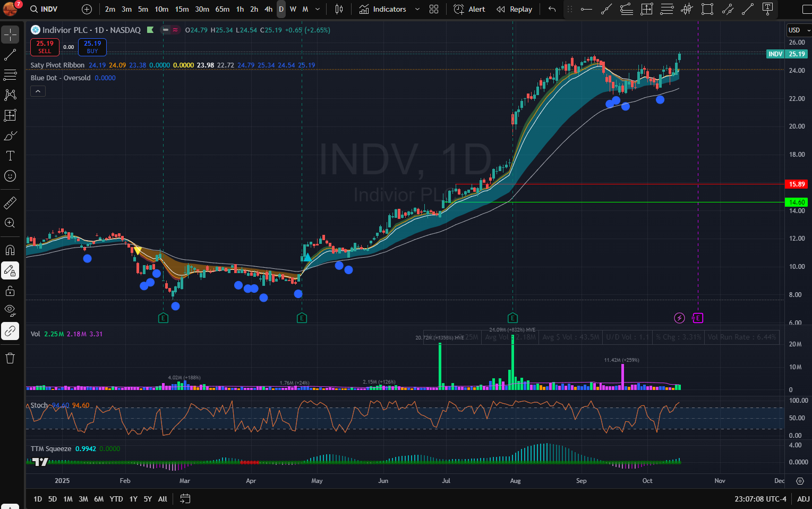Toggle hide all drawings eye icon
This screenshot has height=509, width=812.
point(10,311)
